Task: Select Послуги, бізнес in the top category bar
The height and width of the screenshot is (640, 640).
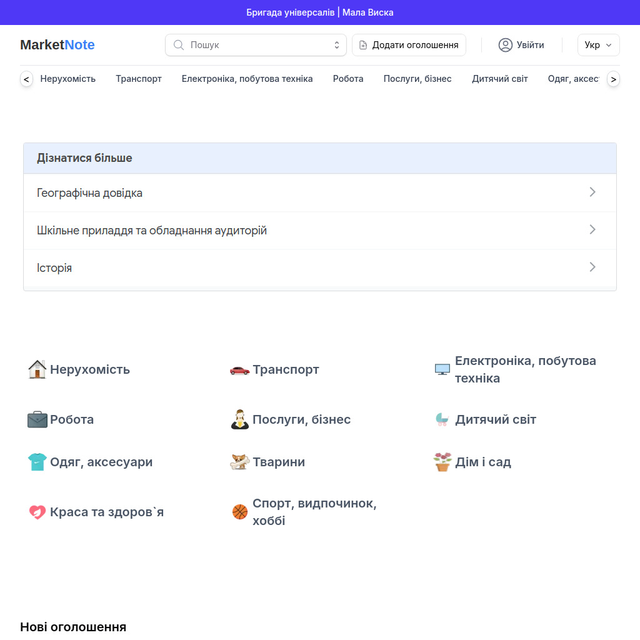Action: [x=417, y=79]
